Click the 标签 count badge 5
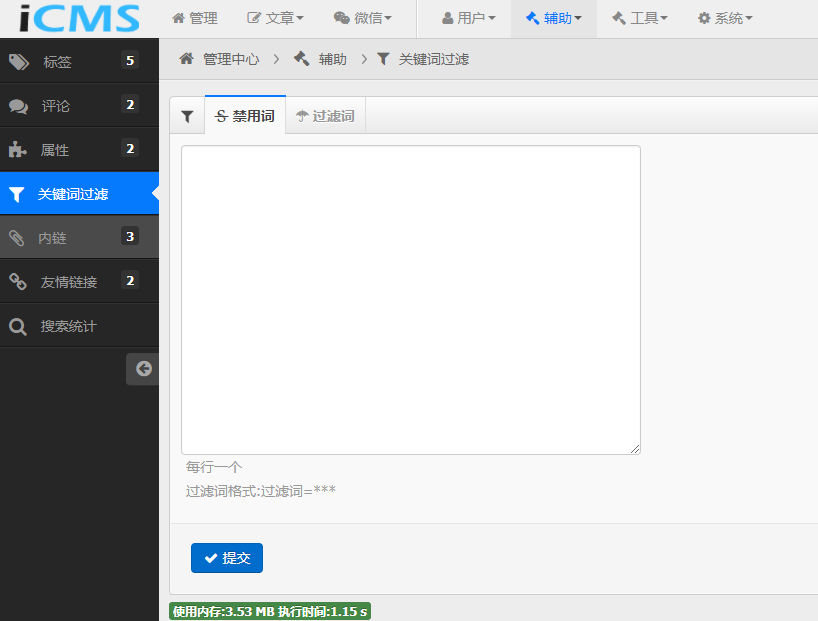Image resolution: width=818 pixels, height=621 pixels. click(x=130, y=61)
